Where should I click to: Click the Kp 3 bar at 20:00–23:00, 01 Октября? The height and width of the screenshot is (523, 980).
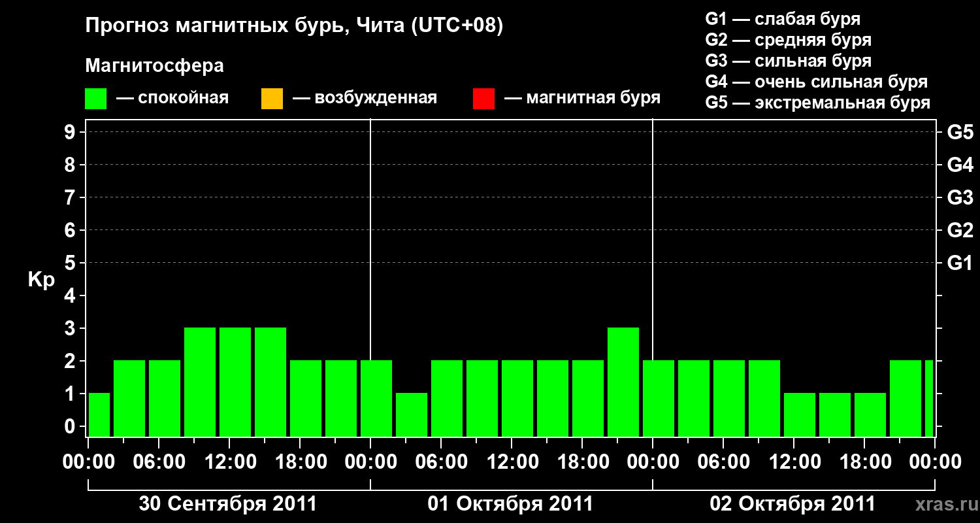[623, 382]
